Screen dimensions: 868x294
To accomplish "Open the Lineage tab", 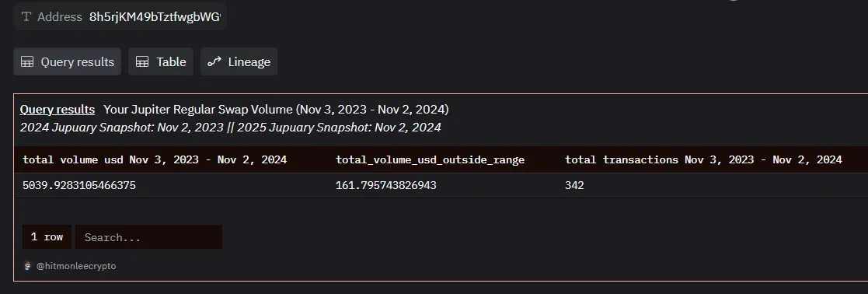I will point(239,61).
